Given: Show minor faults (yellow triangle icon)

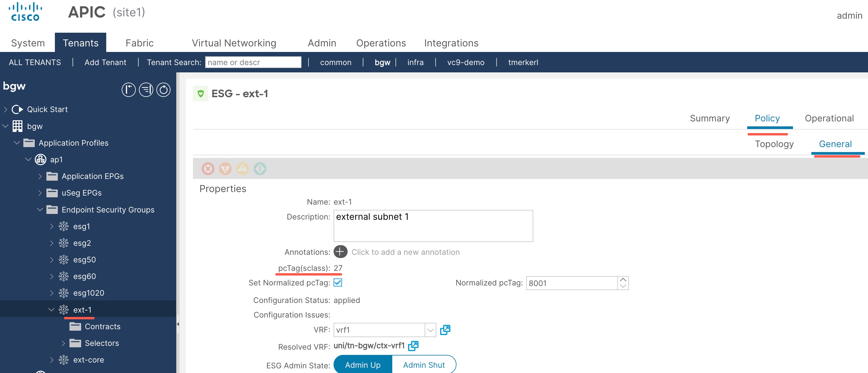Looking at the screenshot, I should (242, 168).
